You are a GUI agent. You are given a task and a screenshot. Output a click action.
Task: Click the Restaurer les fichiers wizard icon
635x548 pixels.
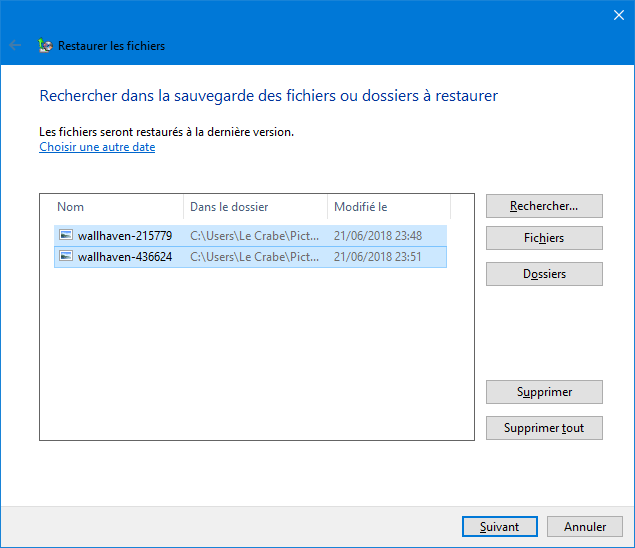(45, 45)
